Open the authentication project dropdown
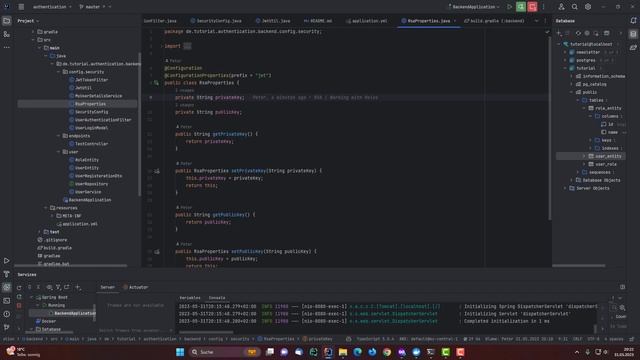This screenshot has height=360, width=640. click(x=52, y=7)
